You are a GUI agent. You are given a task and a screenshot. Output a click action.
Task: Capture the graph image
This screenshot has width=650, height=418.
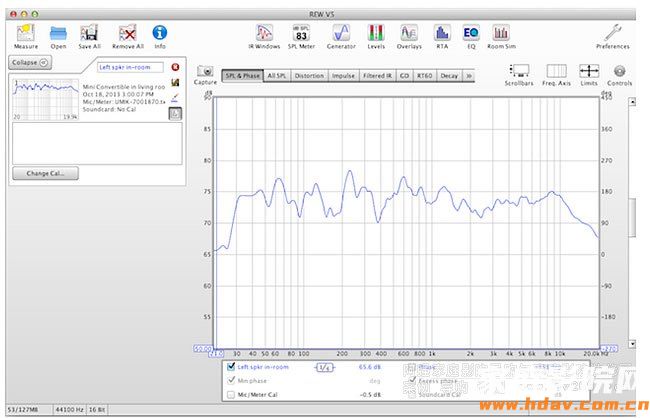tap(205, 75)
